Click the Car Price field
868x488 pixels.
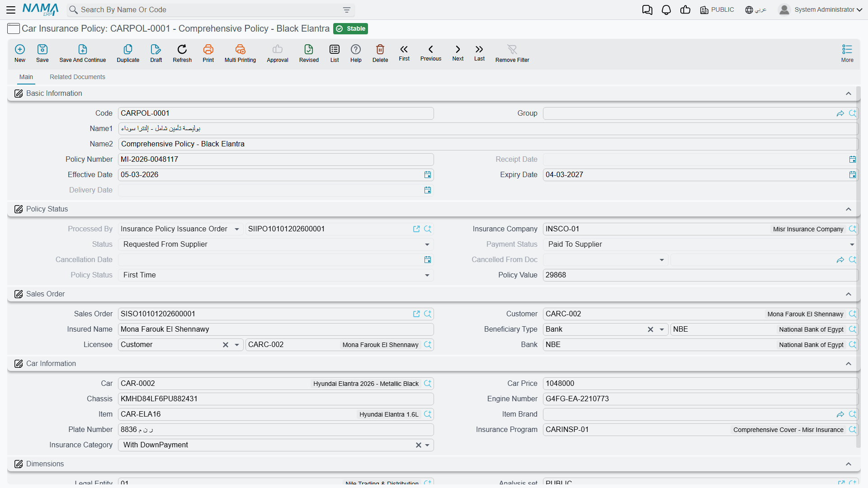coord(700,384)
